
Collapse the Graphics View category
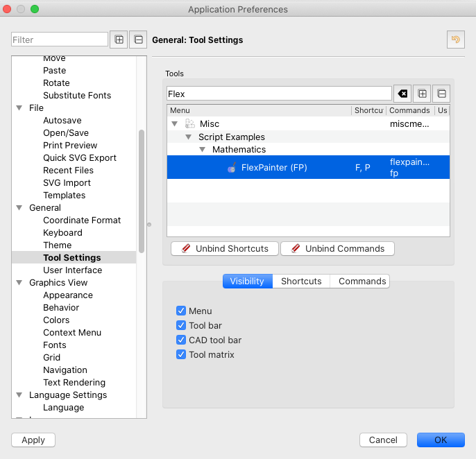(19, 283)
